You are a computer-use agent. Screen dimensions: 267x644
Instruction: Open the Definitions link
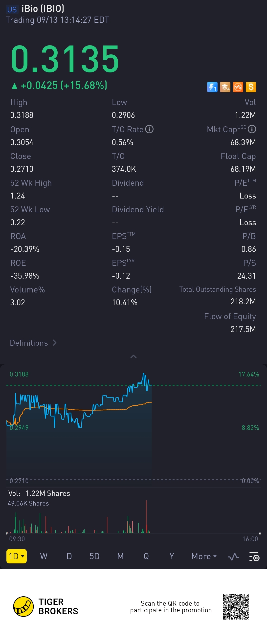click(x=33, y=343)
